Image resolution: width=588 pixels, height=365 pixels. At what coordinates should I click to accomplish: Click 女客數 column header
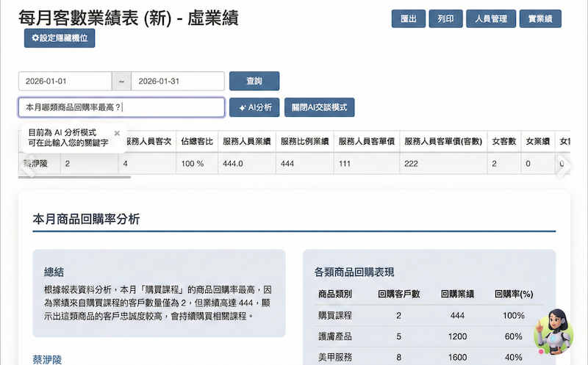pyautogui.click(x=504, y=141)
